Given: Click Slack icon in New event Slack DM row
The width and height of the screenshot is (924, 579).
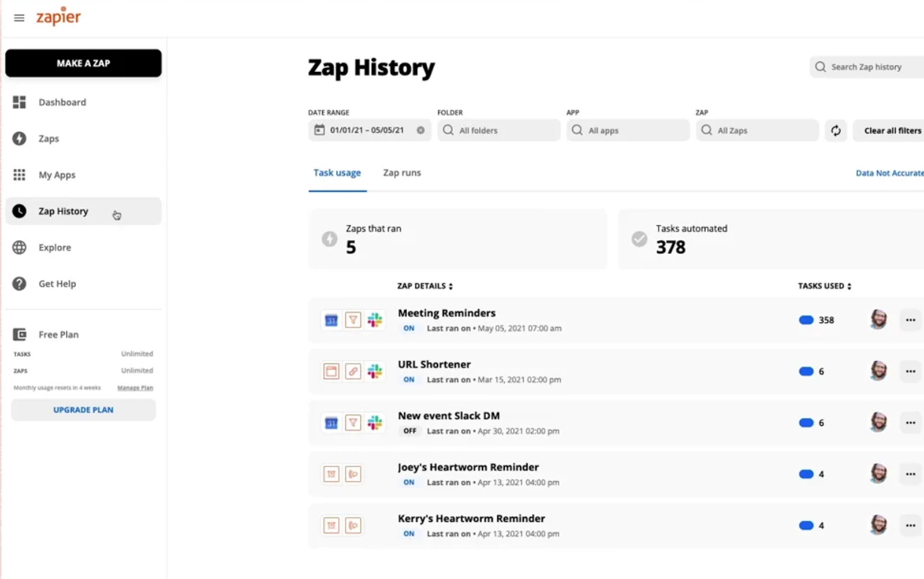Looking at the screenshot, I should 375,423.
